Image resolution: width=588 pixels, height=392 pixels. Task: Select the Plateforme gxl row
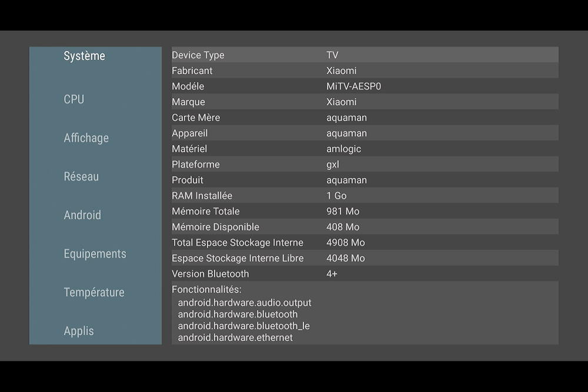(365, 164)
